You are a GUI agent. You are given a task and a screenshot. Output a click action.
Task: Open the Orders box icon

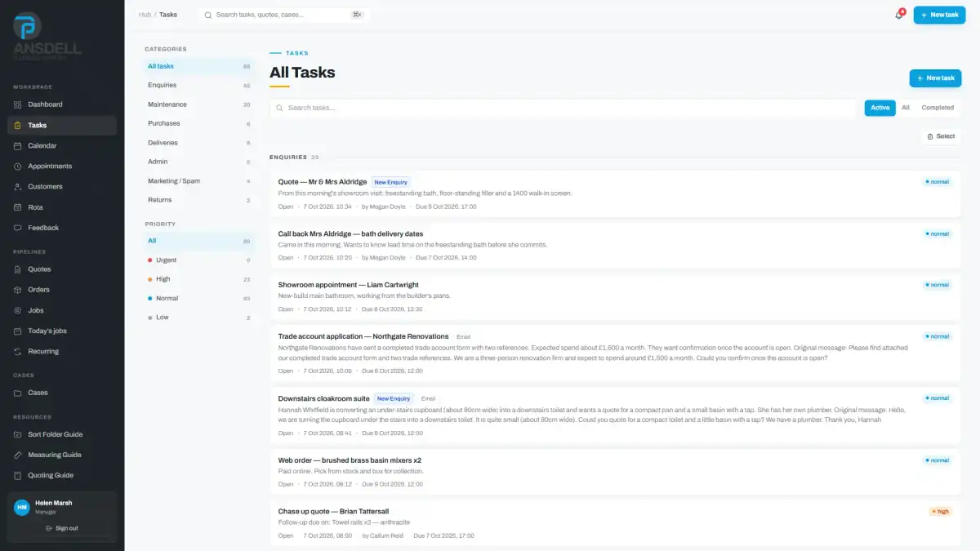18,290
